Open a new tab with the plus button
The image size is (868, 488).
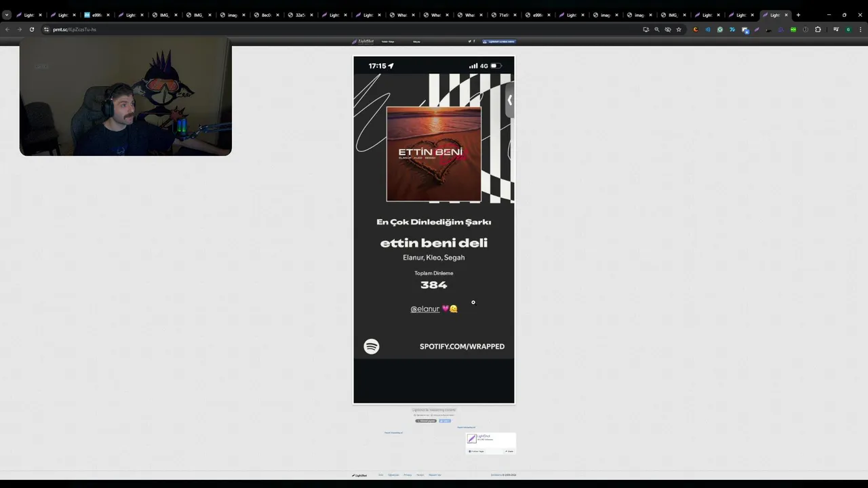click(798, 15)
